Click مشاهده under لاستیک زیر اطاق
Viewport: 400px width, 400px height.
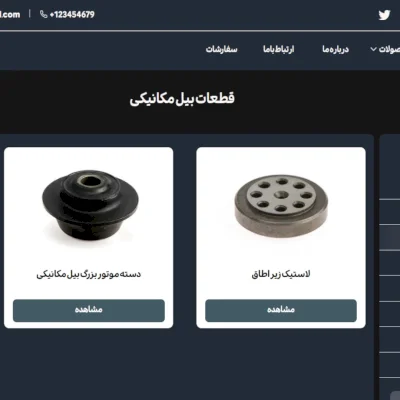coord(281,311)
